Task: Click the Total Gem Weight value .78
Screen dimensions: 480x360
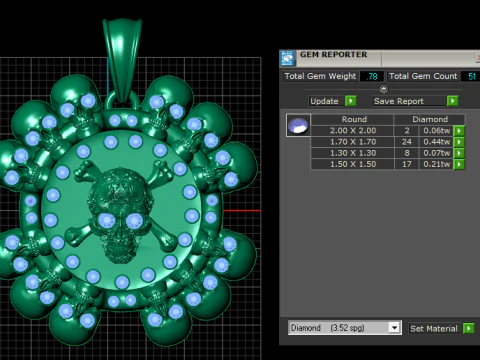Action: pos(372,76)
